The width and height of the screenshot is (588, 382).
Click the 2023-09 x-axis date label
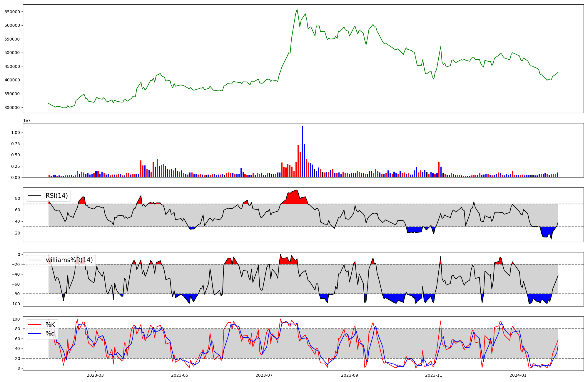point(350,375)
